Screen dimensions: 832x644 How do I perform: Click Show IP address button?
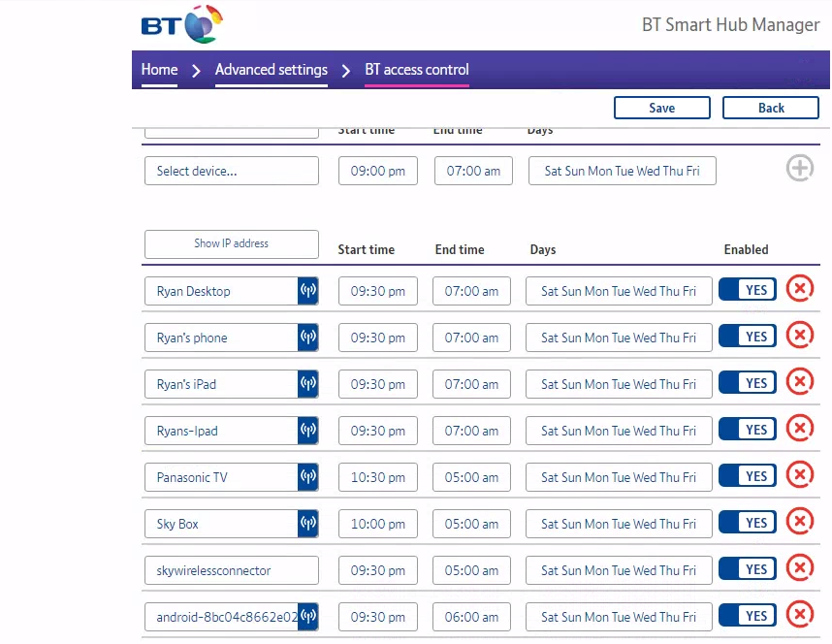pyautogui.click(x=232, y=243)
